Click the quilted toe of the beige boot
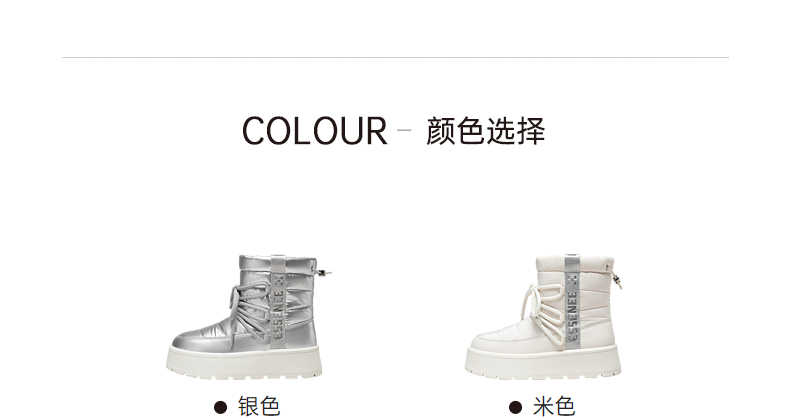This screenshot has height=420, width=790. coord(496,338)
